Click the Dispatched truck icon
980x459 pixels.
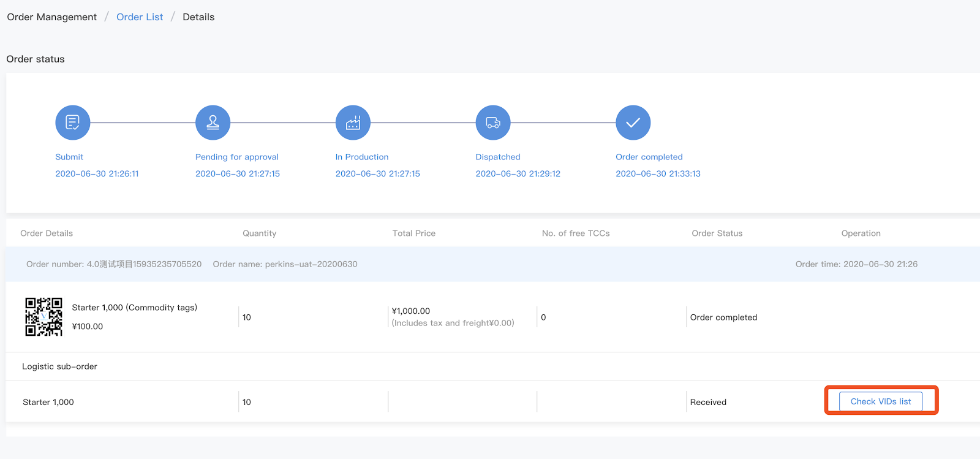click(x=493, y=123)
